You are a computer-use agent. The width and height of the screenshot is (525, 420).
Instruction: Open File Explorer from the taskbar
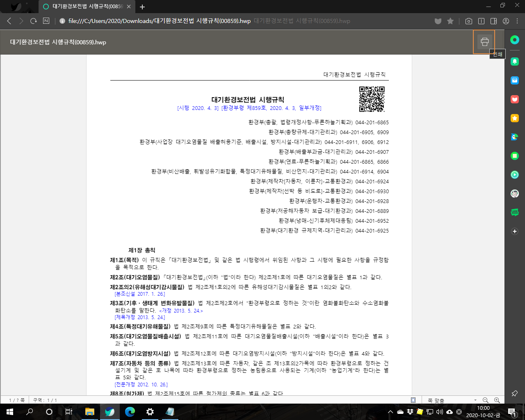[89, 412]
